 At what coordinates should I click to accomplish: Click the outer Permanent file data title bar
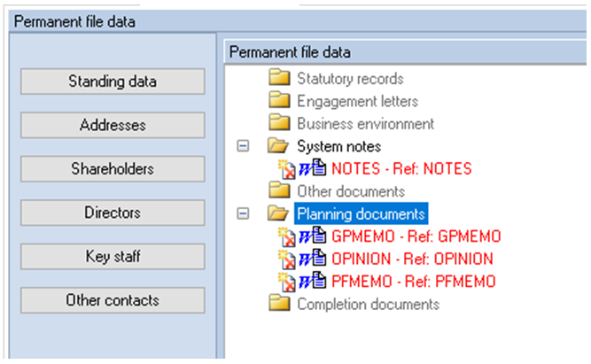298,21
